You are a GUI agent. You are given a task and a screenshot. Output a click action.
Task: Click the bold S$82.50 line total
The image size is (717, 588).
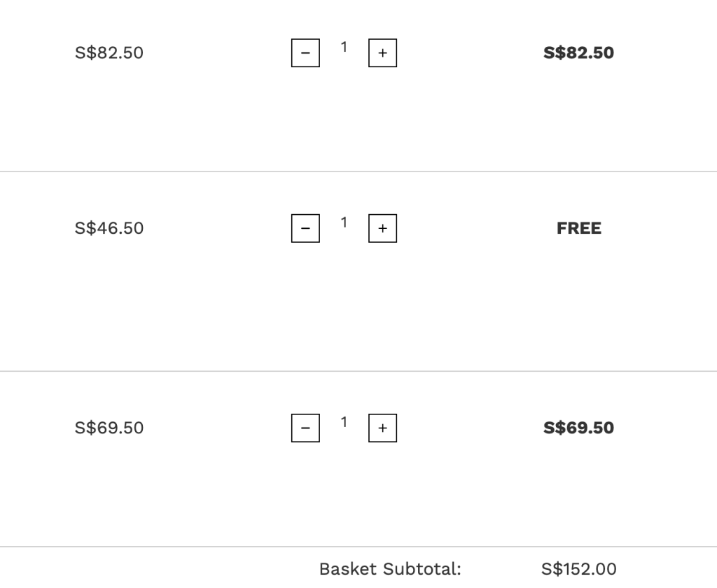coord(578,53)
